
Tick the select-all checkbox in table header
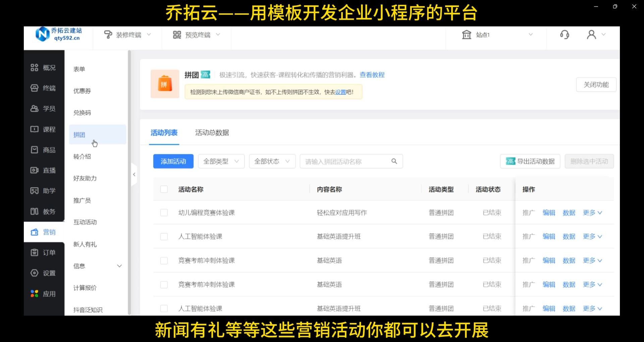(164, 189)
